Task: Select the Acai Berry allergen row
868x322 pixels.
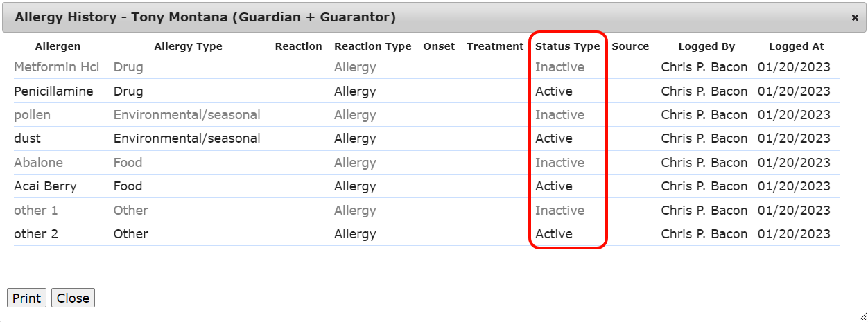Action: 45,186
